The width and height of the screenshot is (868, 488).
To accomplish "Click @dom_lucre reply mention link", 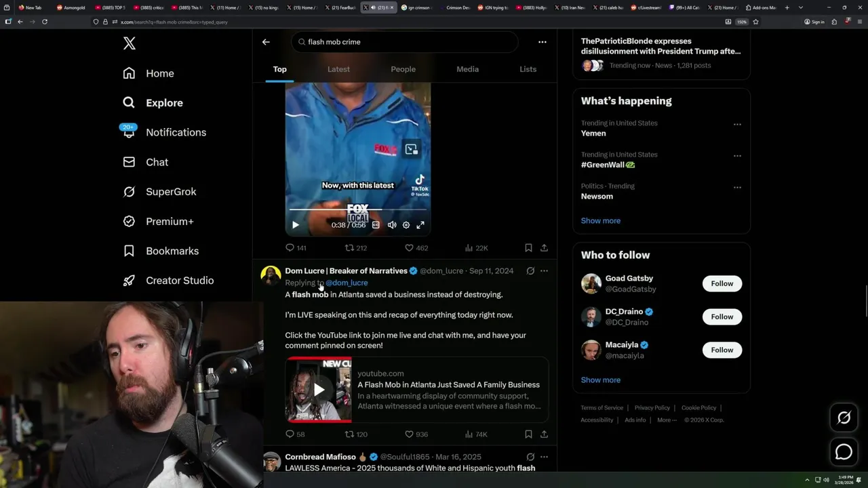I will point(347,283).
